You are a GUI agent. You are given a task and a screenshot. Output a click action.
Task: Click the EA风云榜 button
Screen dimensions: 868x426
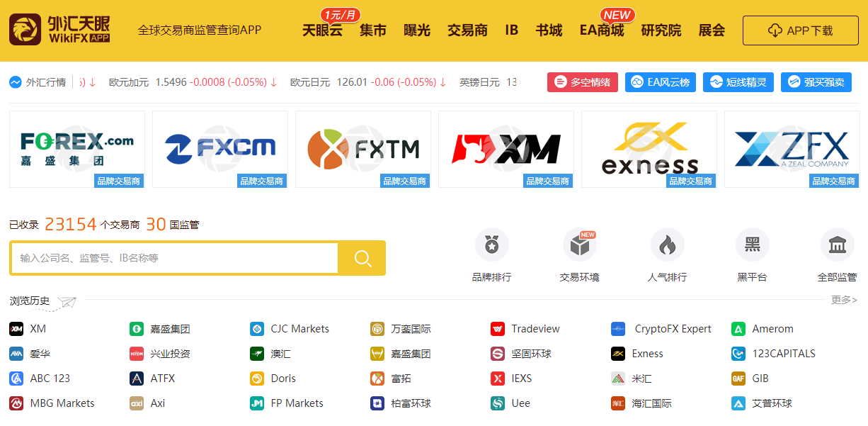661,82
